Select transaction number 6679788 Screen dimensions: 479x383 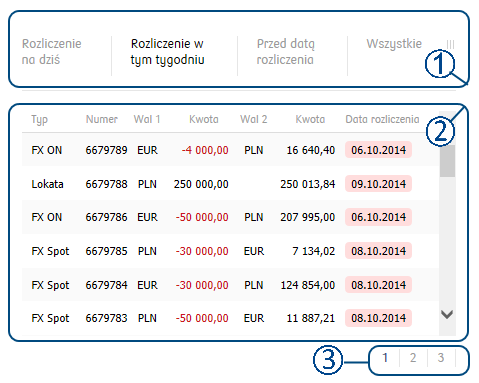point(106,184)
